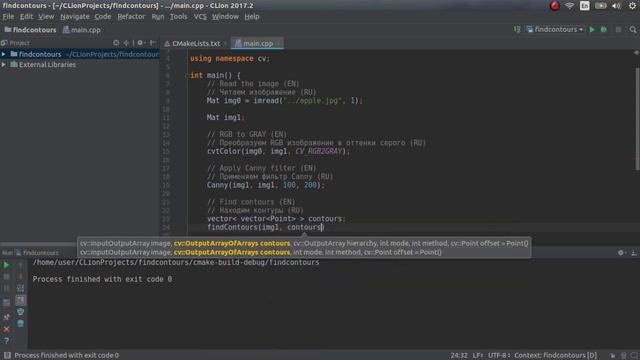Screen dimensions: 640x360
Task: Click the findContours(img1, contours line in editor
Action: [x=265, y=227]
